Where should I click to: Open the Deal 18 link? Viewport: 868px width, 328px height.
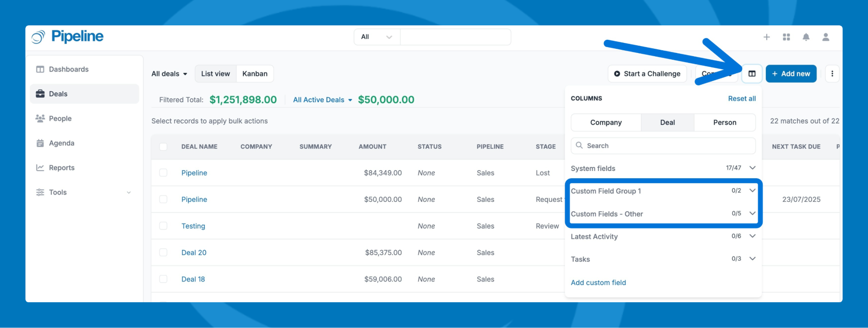193,279
